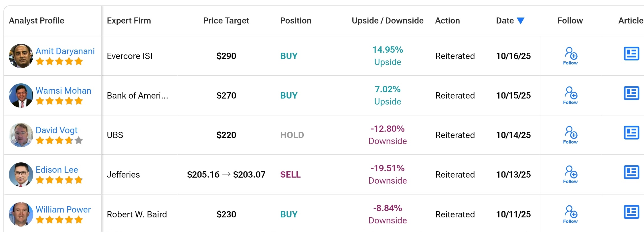This screenshot has width=644, height=232.
Task: View article icon in UBS row
Action: pos(631,133)
